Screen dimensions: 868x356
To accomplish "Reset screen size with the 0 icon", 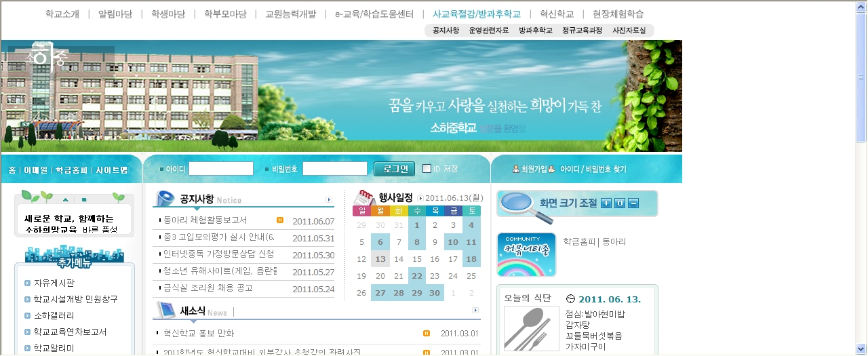I will pyautogui.click(x=620, y=203).
